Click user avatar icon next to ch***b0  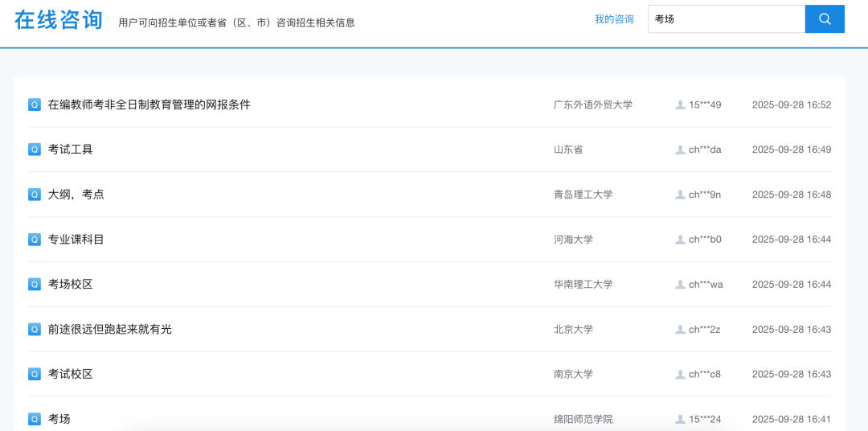[x=681, y=240]
